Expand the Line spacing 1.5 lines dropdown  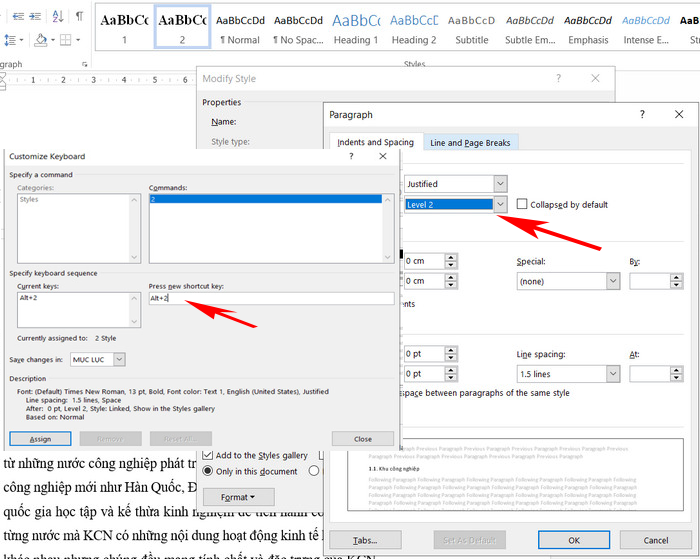(x=612, y=374)
